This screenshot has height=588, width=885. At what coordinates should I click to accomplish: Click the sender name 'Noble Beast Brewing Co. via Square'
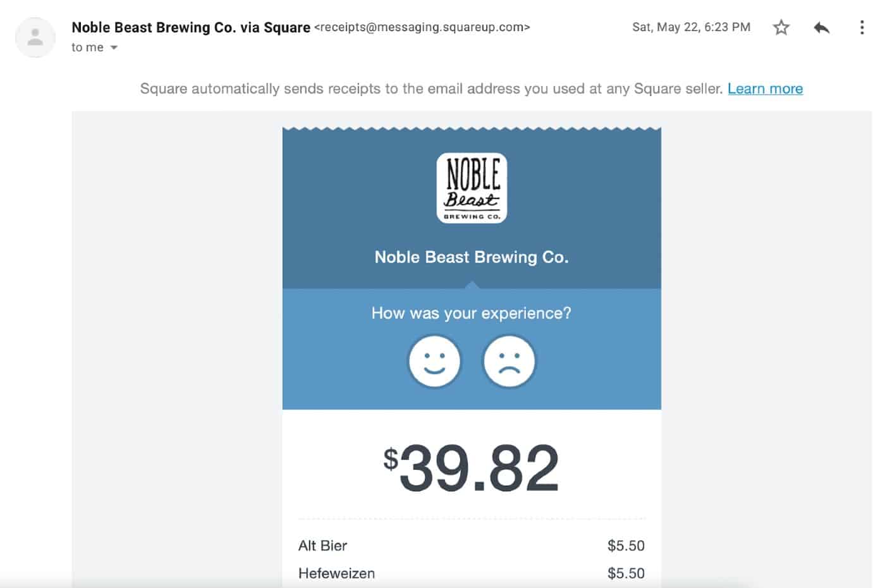(x=191, y=27)
